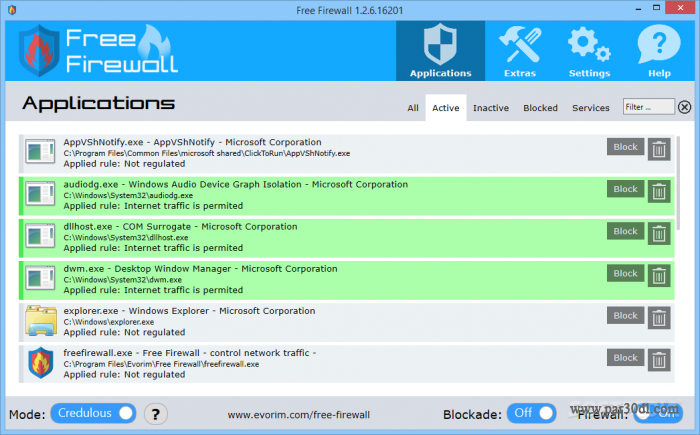
Task: Click into the Filter input field
Action: [x=648, y=107]
